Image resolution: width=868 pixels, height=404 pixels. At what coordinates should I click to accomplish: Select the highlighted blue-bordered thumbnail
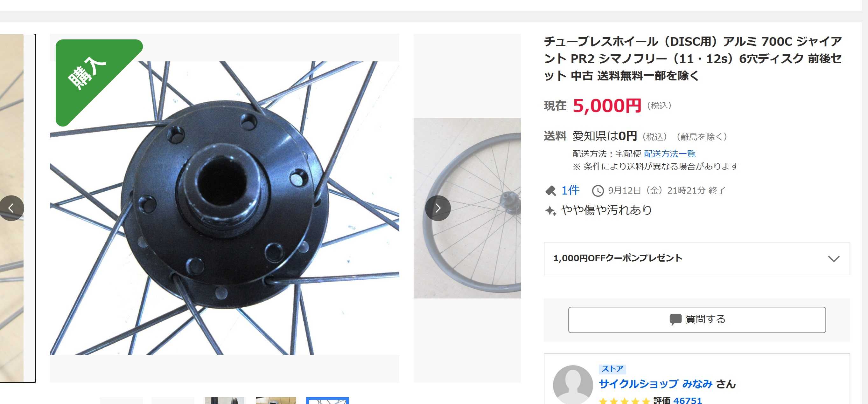(327, 401)
